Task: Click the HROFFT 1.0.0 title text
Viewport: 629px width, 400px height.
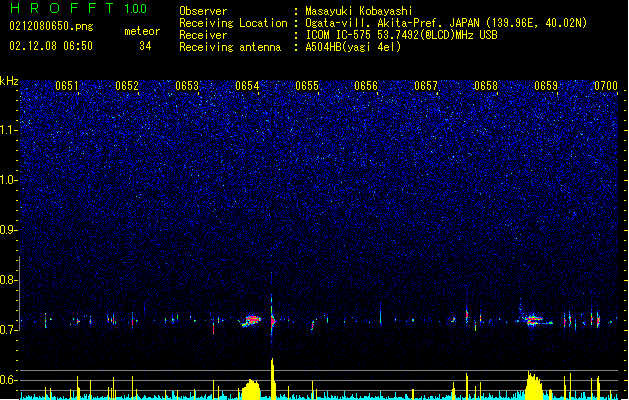Action: pyautogui.click(x=78, y=8)
